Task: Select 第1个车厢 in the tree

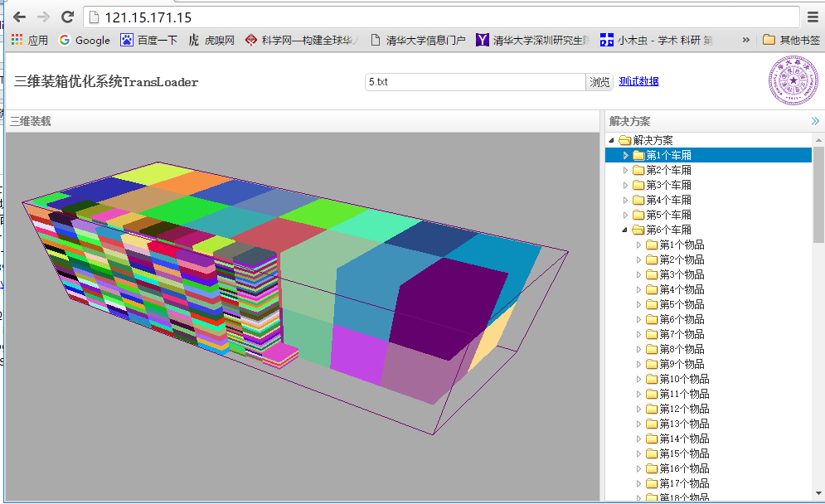Action: click(668, 155)
